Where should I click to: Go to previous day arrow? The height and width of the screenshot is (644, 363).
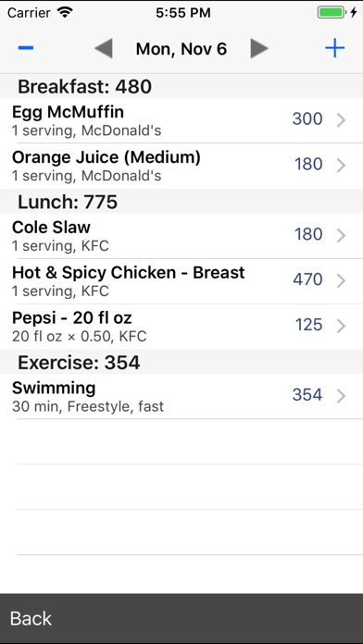click(x=104, y=49)
